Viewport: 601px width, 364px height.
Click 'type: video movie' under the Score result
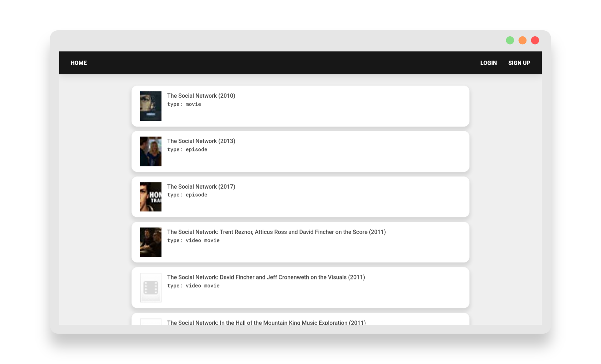tap(193, 240)
